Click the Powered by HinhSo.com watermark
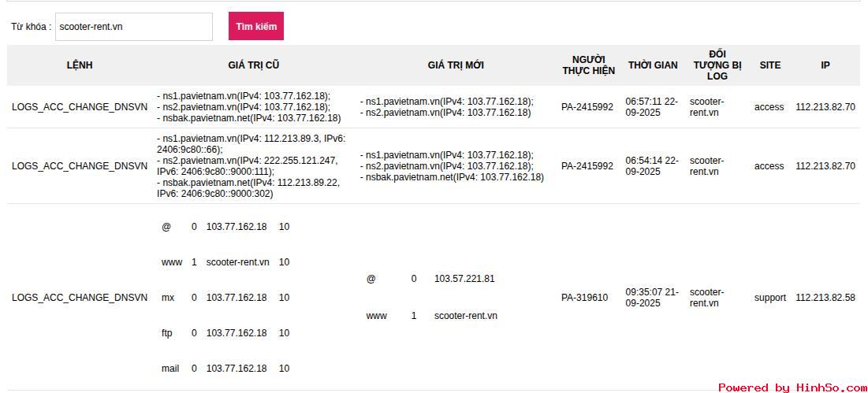Screen dimensions: 868x393 point(792,387)
